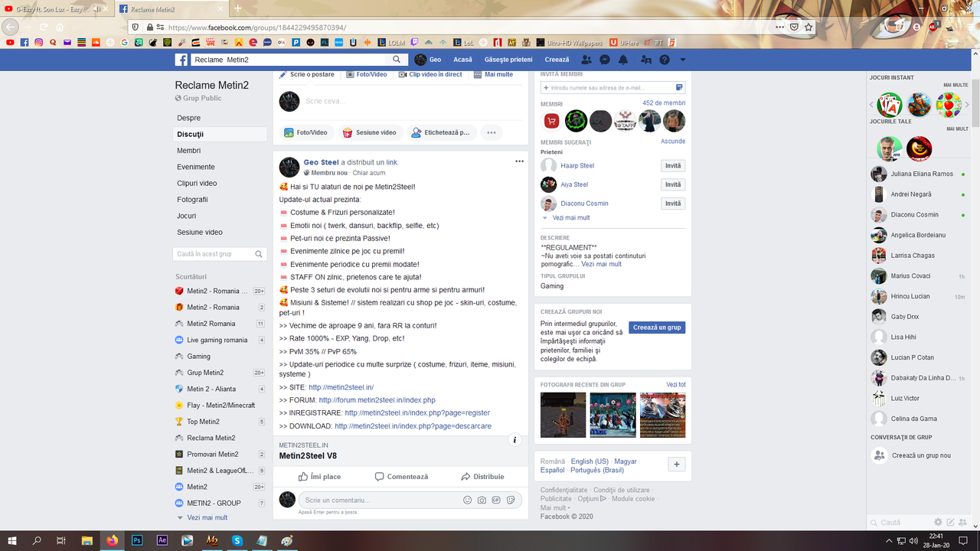
Task: Open the forum.metin2steel.in link
Action: [377, 400]
